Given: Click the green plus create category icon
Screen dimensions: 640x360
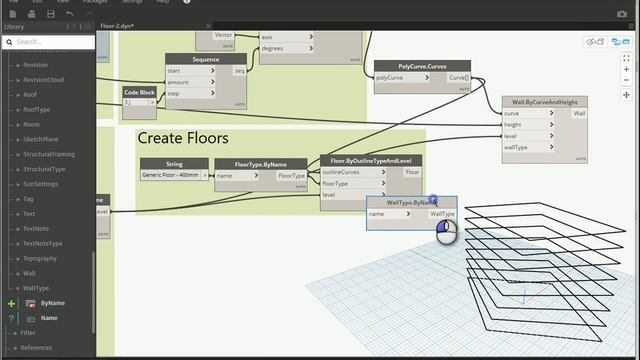Looking at the screenshot, I should (11, 303).
